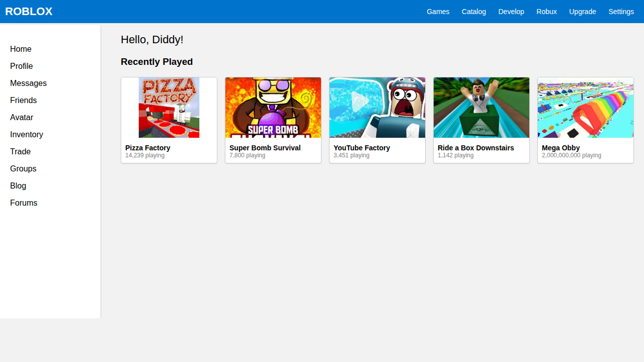This screenshot has height=362, width=644.
Task: Open the Games menu in top navigation
Action: [x=438, y=12]
